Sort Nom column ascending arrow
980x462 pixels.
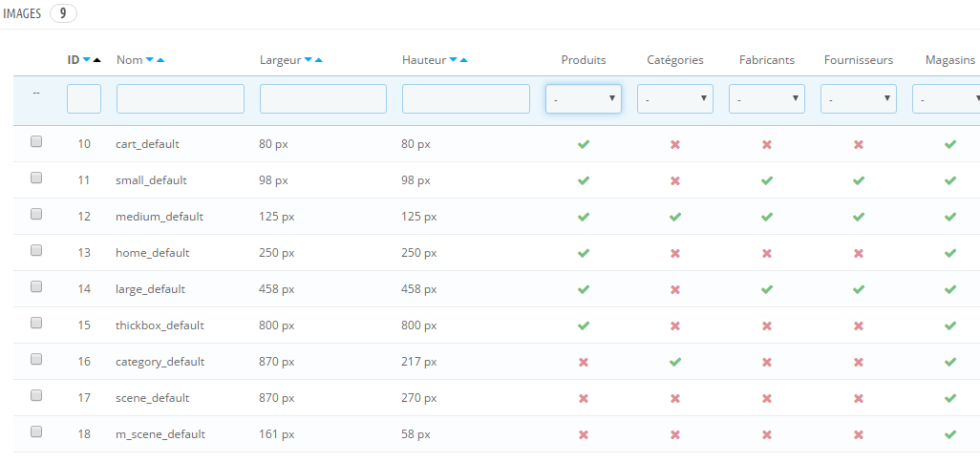click(160, 60)
